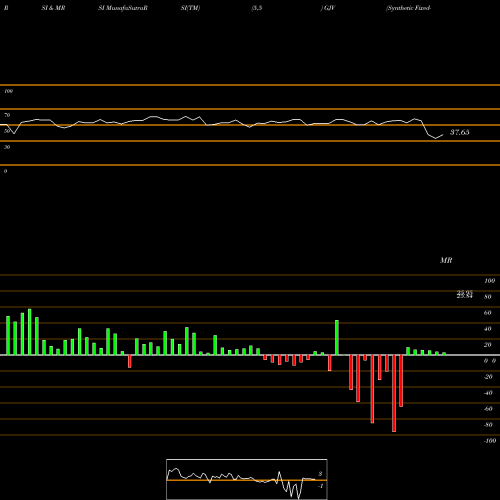Click the longest red histogram bar
500x500 pixels.
point(394,393)
